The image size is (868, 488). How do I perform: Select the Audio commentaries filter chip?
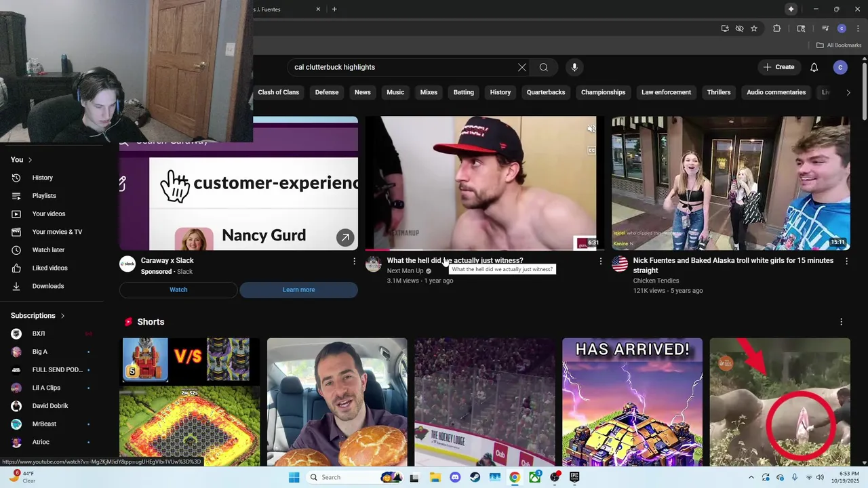point(776,92)
